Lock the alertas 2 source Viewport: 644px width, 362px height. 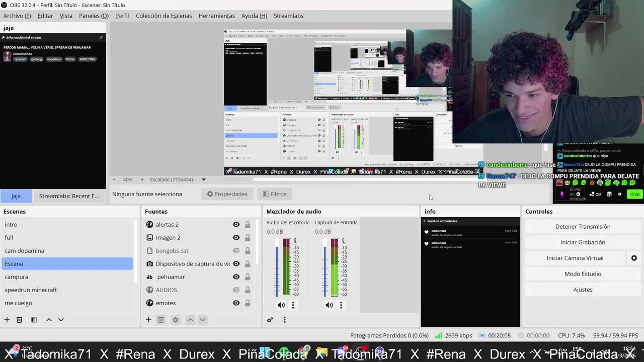[x=248, y=224]
